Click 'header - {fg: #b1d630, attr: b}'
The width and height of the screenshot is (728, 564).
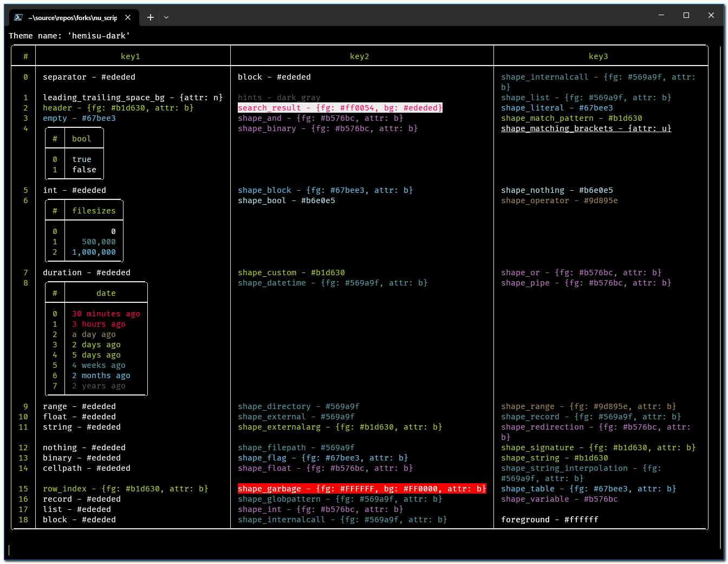pos(118,108)
